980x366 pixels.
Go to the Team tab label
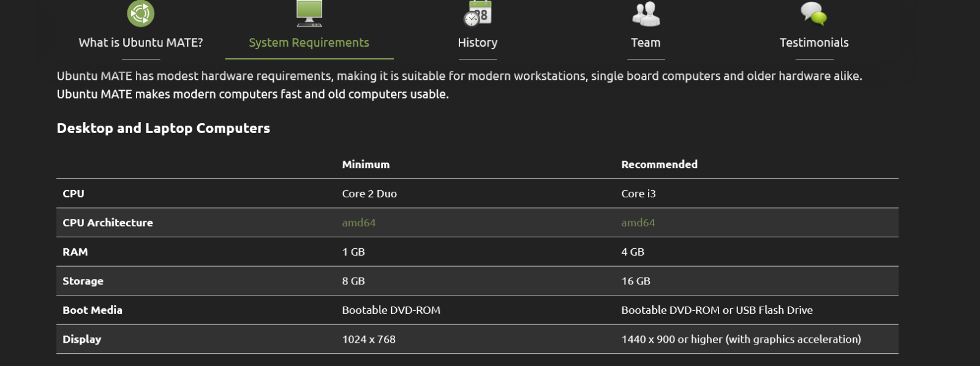coord(646,42)
